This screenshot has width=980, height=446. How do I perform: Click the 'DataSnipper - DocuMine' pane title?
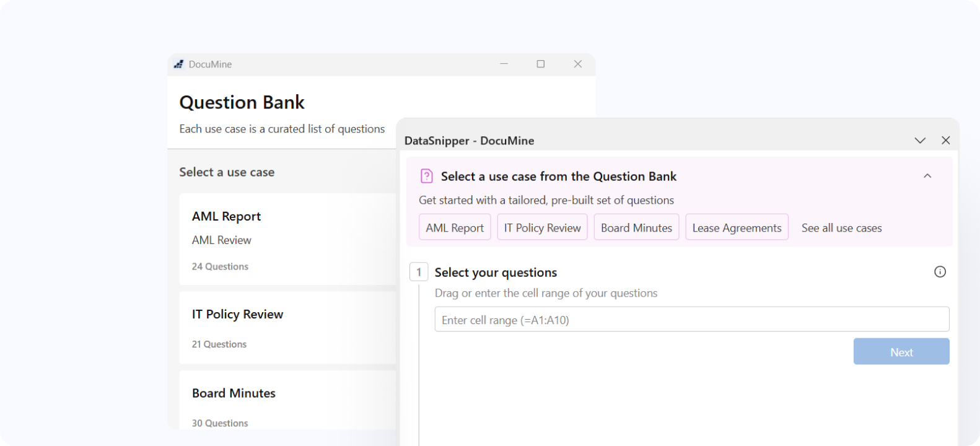coord(469,141)
